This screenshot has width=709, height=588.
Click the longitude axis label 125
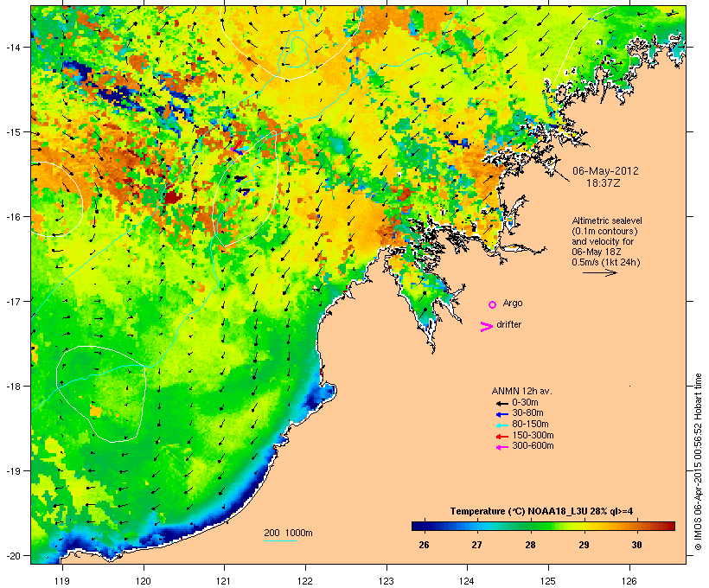point(548,581)
